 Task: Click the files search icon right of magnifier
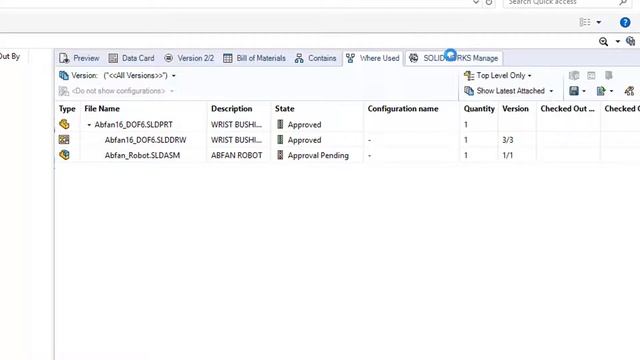pyautogui.click(x=630, y=41)
